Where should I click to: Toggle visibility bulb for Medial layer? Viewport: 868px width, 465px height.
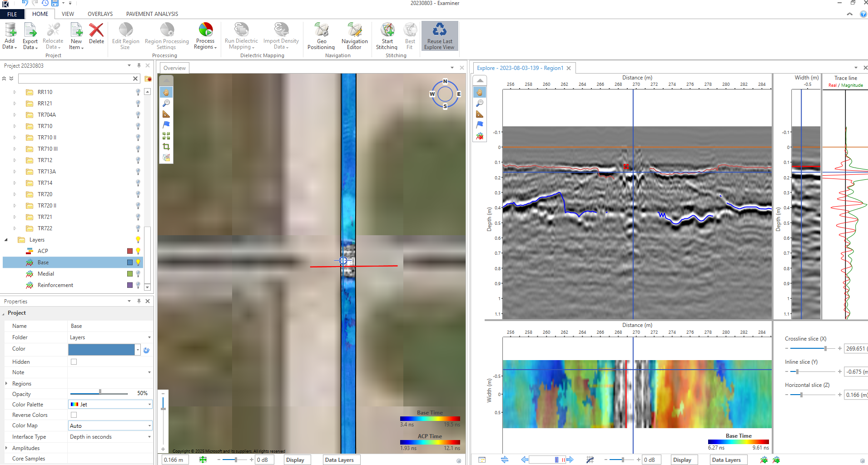coord(138,274)
